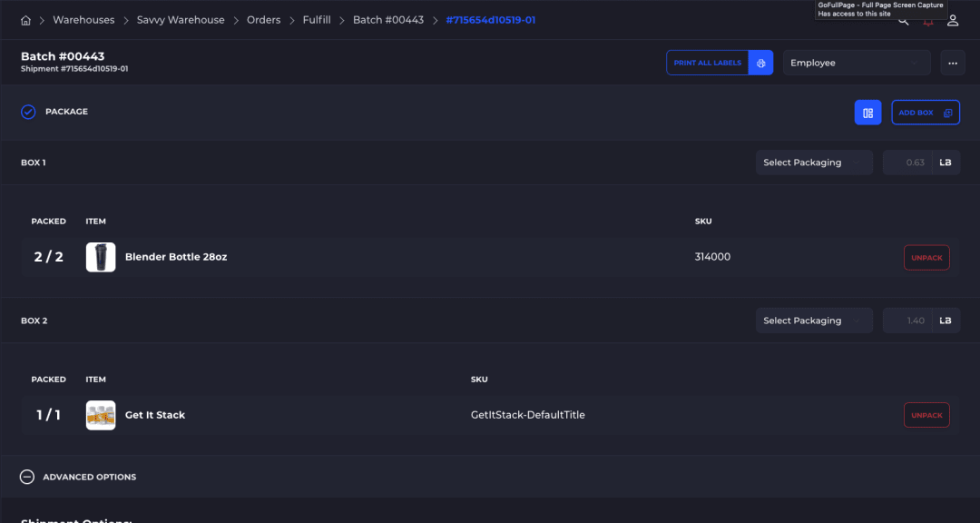Collapse Advanced Options with the minus icon
This screenshot has height=523, width=980.
coord(27,477)
